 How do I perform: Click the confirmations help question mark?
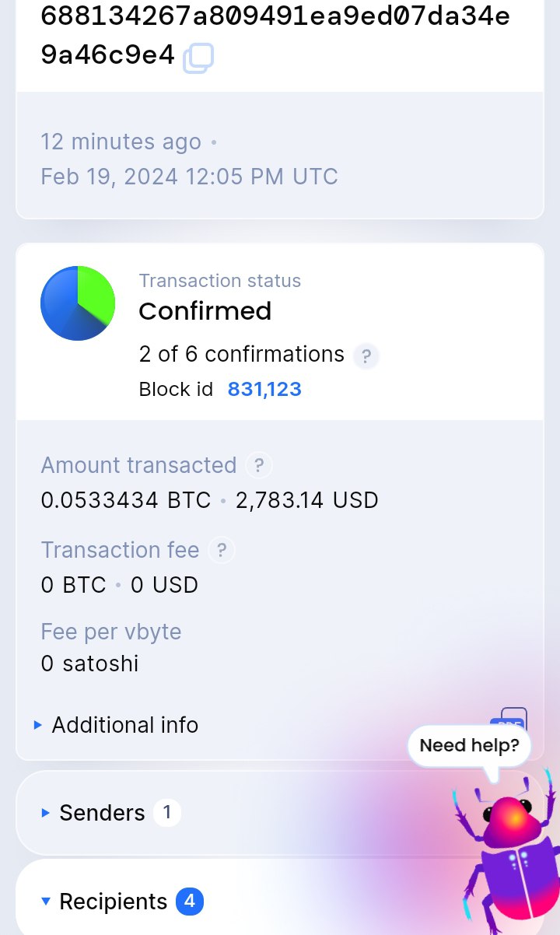(366, 356)
